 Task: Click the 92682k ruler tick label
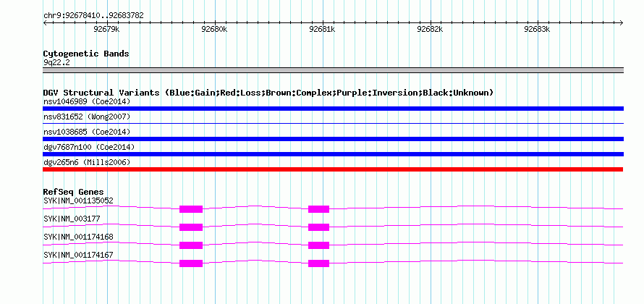click(x=430, y=29)
